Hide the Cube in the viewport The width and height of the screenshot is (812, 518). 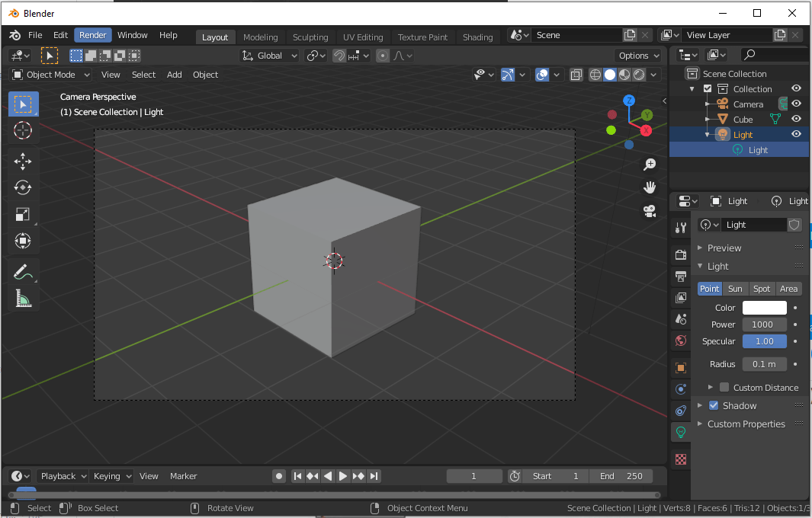[x=796, y=119]
